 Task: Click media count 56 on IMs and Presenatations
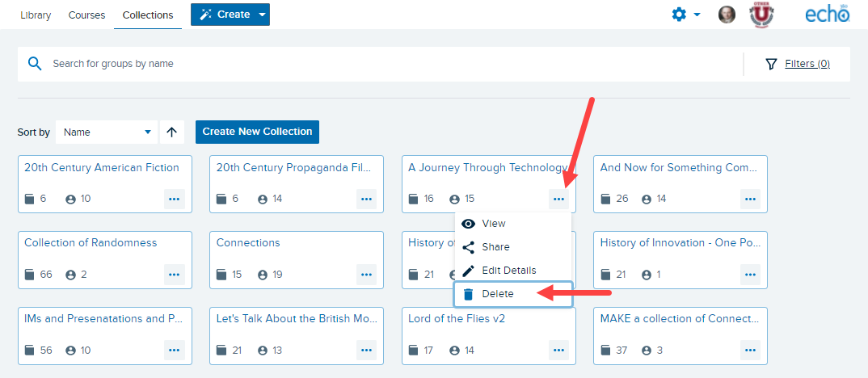coord(46,351)
